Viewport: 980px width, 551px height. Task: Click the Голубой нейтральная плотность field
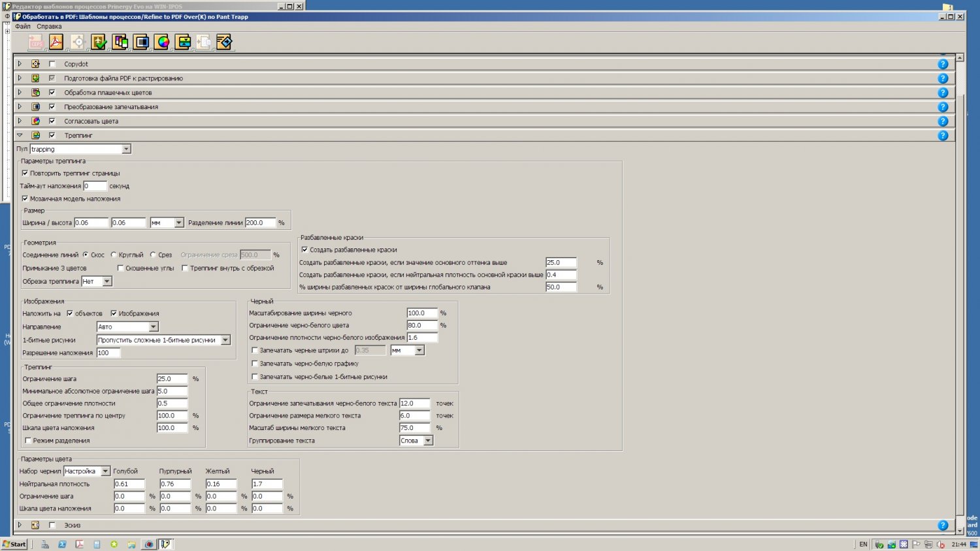(129, 484)
